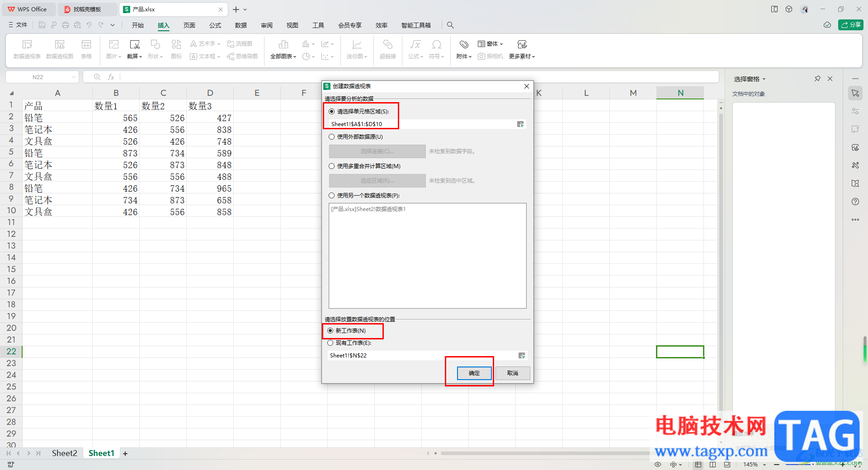Click the Flowchart (流程图) tool
868x470 pixels.
(x=240, y=44)
